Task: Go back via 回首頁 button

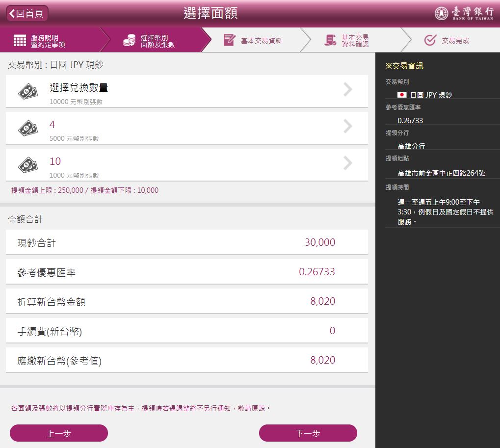Action: [x=27, y=13]
